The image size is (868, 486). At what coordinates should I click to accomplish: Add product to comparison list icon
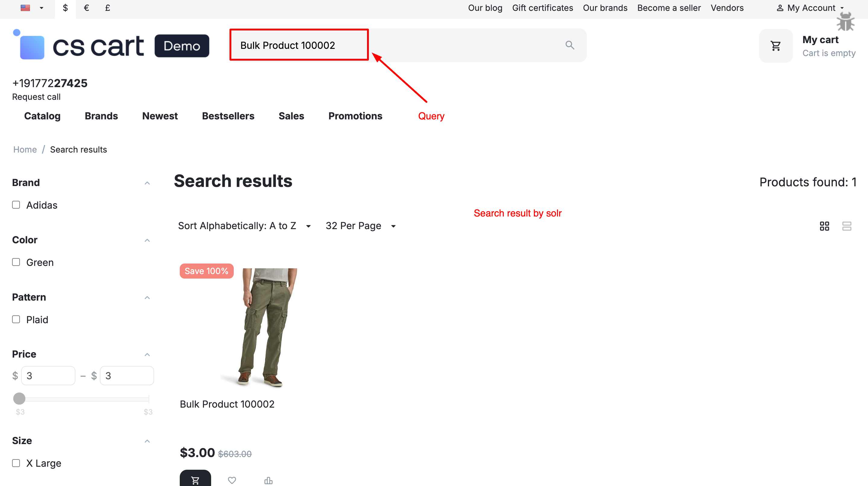tap(268, 480)
